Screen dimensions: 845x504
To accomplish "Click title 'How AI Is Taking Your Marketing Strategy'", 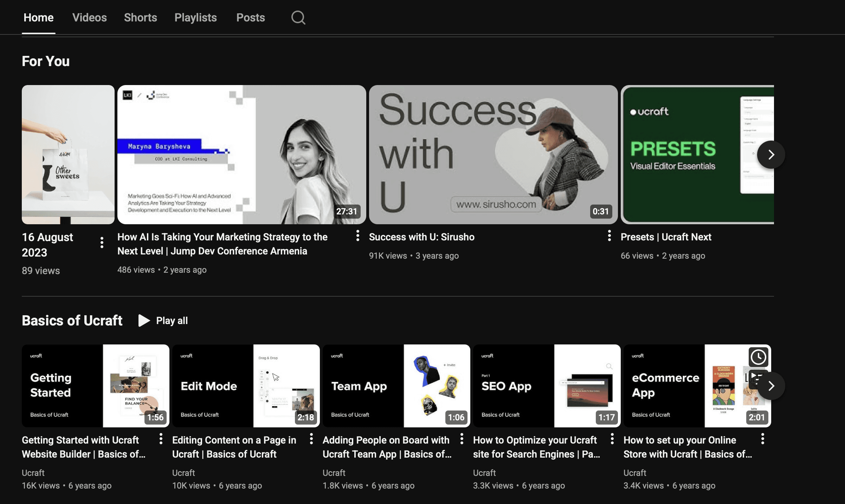I will coord(222,244).
